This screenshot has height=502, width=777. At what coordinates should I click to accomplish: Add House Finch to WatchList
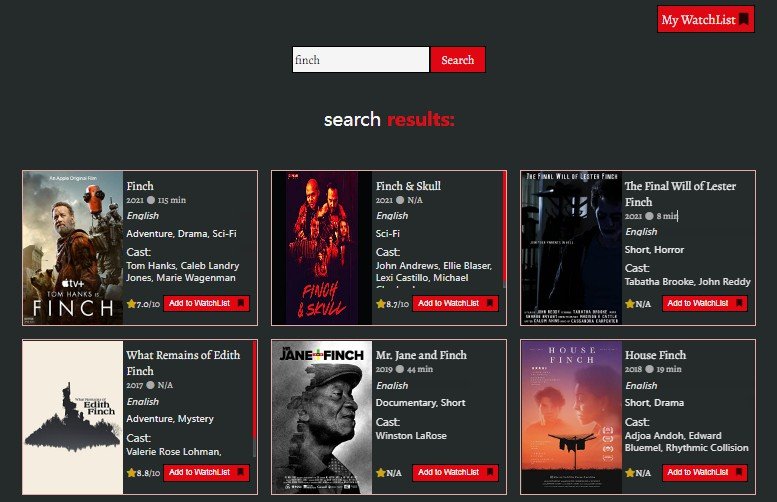(705, 472)
